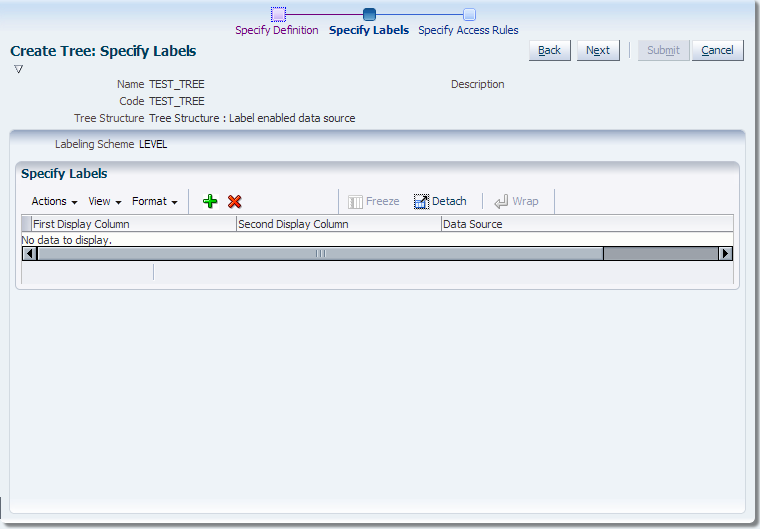Open the View dropdown menu

tap(105, 201)
